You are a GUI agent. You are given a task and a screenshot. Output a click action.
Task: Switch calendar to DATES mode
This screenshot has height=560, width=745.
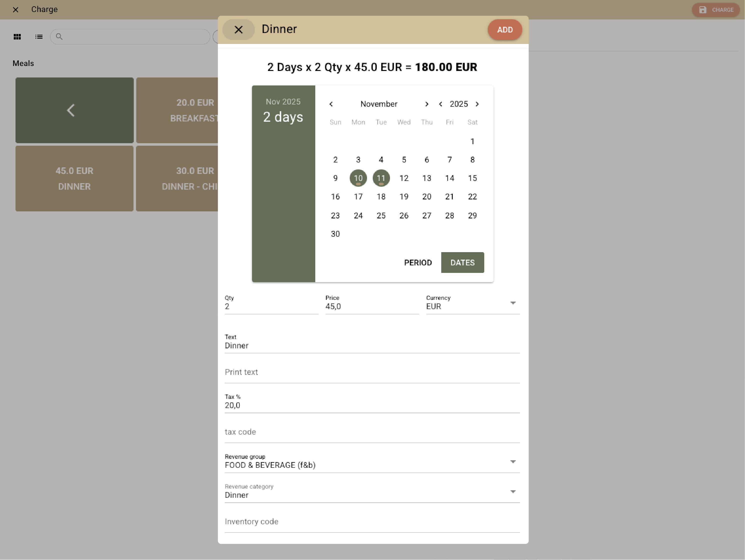tap(462, 262)
